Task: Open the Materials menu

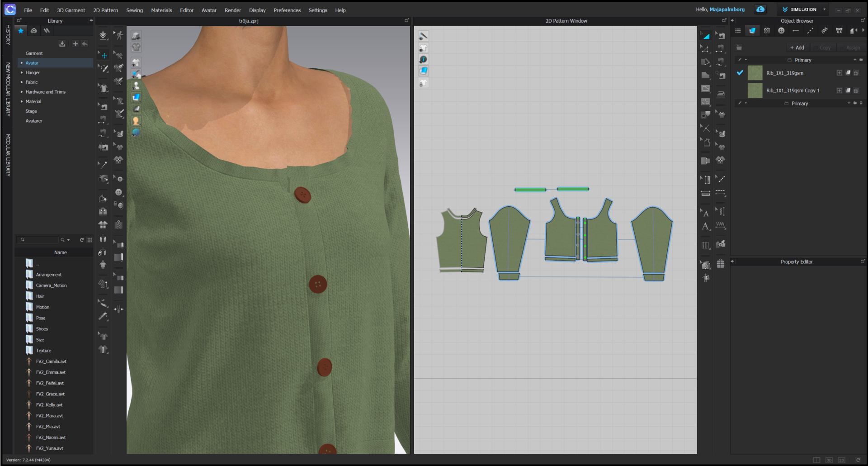Action: tap(161, 10)
